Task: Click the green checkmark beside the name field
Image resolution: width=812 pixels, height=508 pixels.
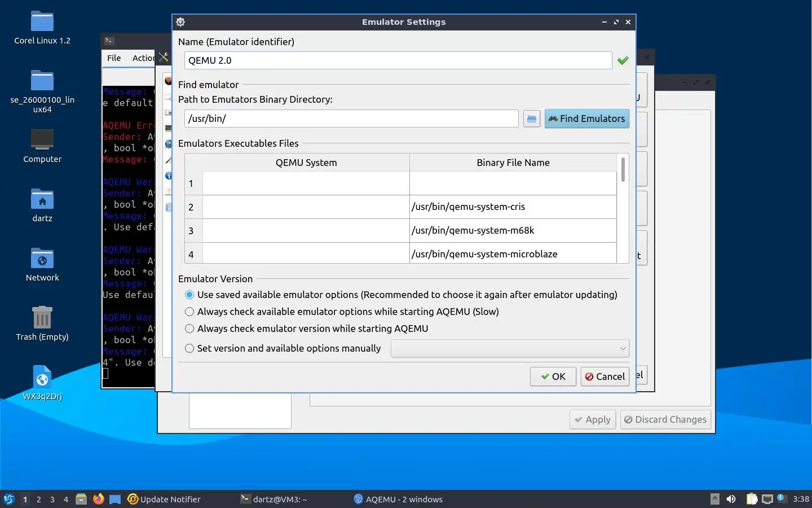Action: (623, 60)
